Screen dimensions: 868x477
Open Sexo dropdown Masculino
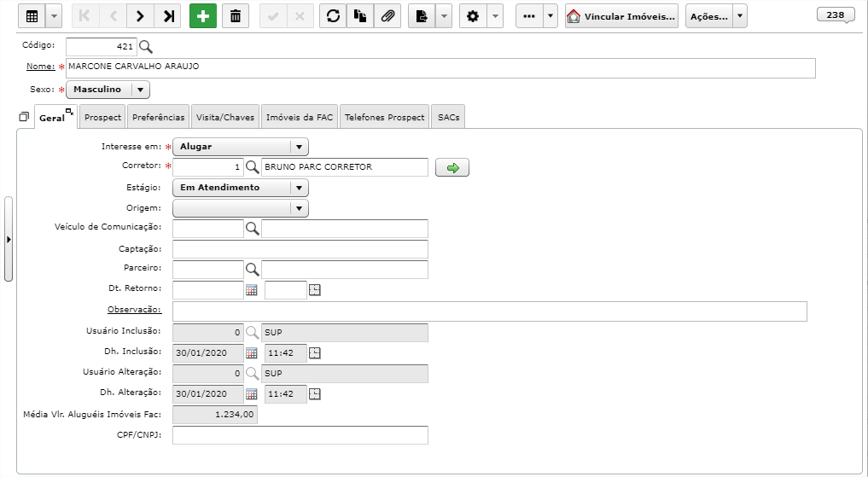pyautogui.click(x=108, y=89)
